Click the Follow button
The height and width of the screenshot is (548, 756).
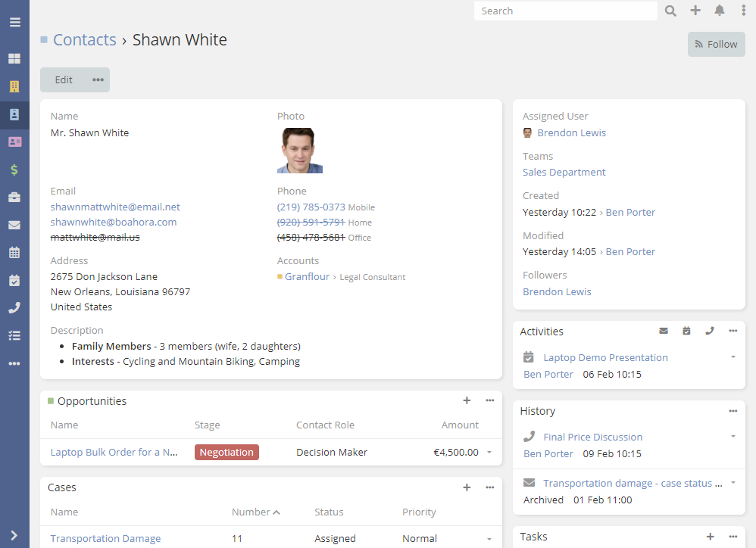[716, 44]
